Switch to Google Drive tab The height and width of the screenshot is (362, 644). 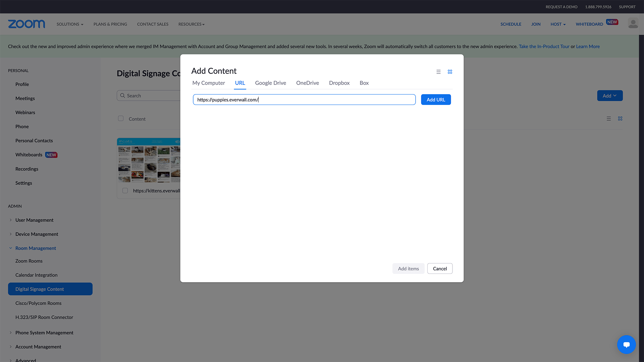(270, 83)
